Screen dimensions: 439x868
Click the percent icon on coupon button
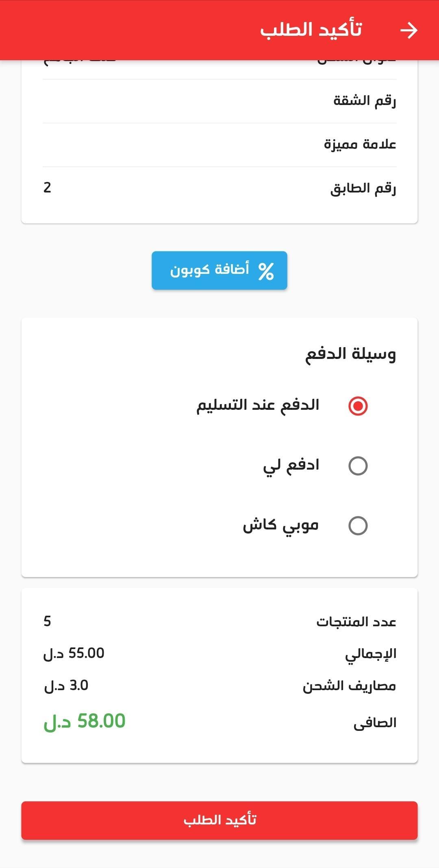pos(266,271)
